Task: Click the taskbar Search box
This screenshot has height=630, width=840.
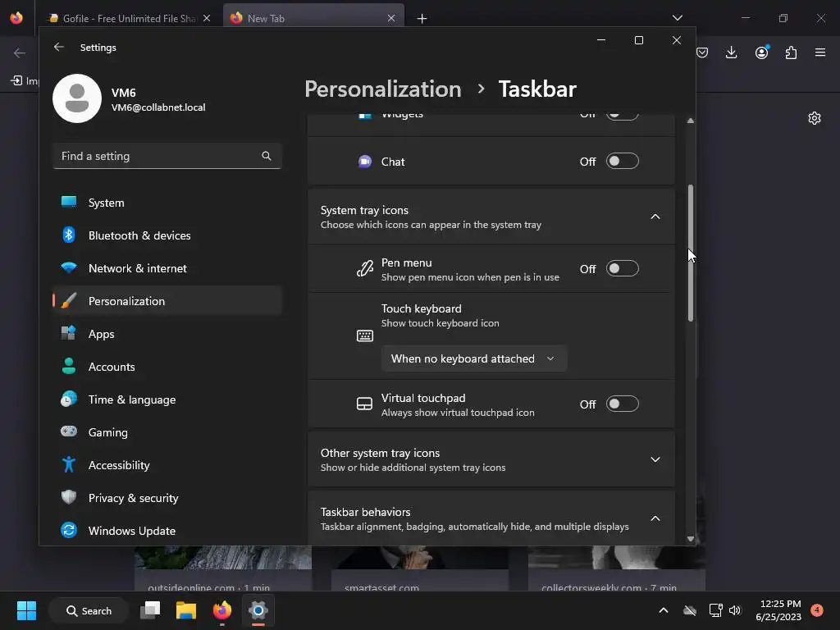Action: 89,610
